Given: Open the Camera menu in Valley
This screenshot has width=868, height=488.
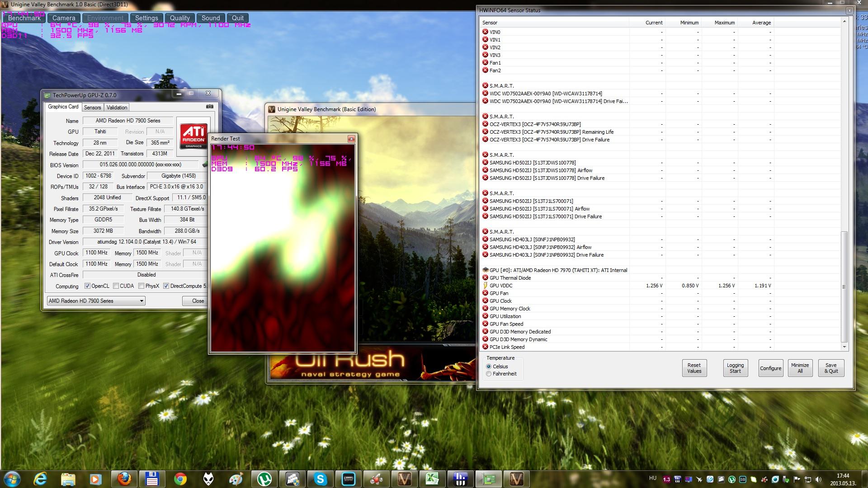Looking at the screenshot, I should (x=64, y=18).
